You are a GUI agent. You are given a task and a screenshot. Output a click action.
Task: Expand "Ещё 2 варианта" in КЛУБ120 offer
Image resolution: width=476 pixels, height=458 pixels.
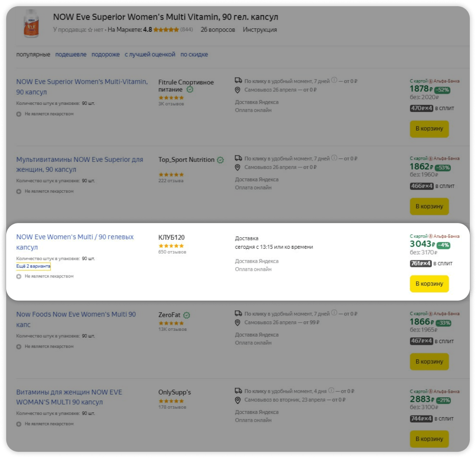33,266
